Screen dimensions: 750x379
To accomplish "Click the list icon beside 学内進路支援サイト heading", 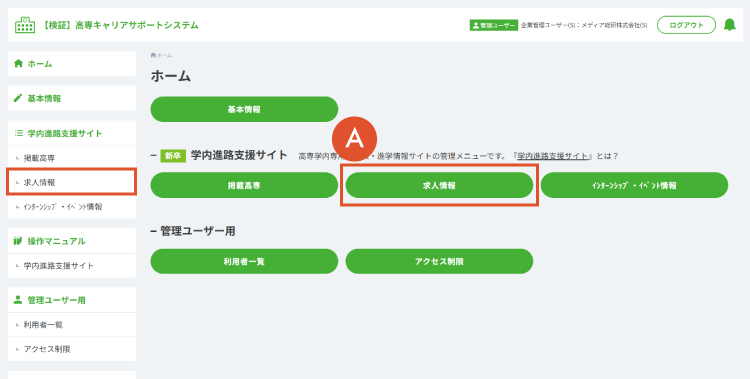I will click(x=19, y=133).
